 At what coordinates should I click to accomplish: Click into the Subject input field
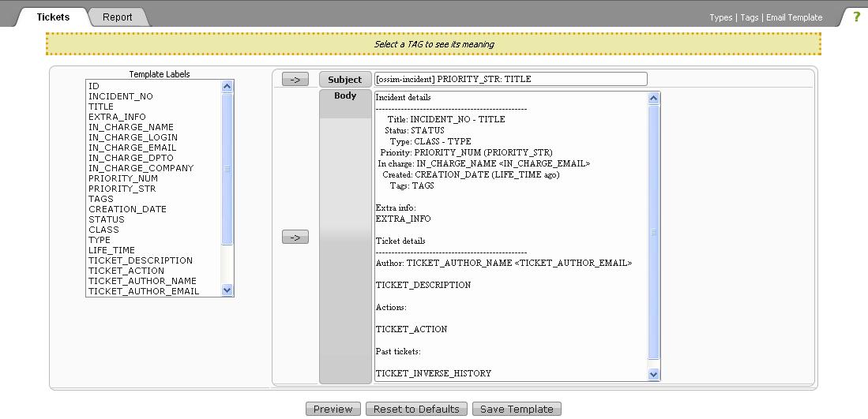(510, 79)
